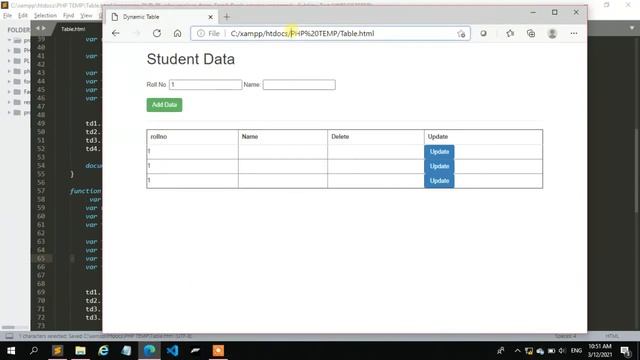Open the orange recorder app in taskbar
Image resolution: width=640 pixels, height=360 pixels.
coord(218,351)
